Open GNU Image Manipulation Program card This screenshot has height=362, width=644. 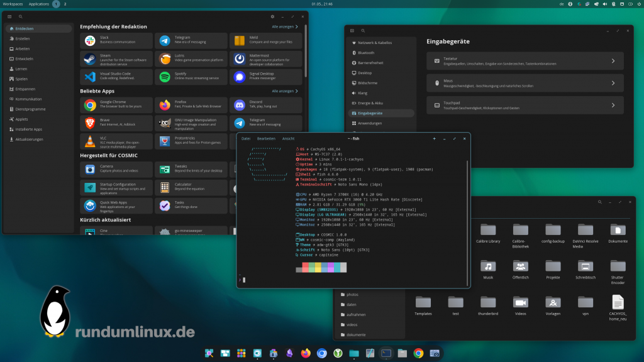(x=191, y=123)
